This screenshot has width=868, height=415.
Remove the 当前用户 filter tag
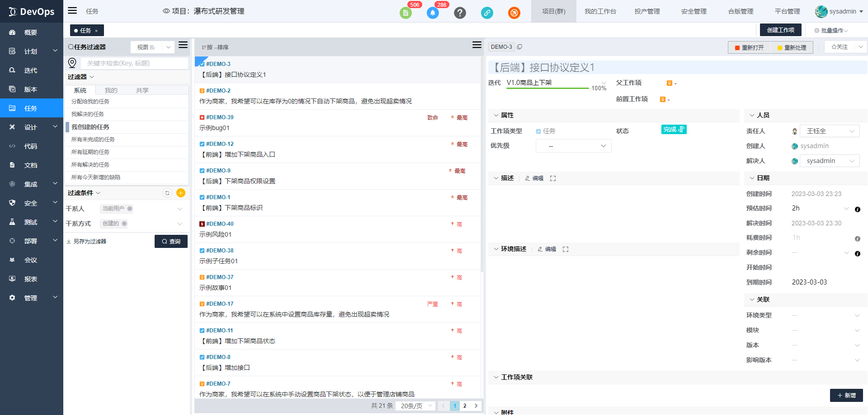pyautogui.click(x=130, y=209)
